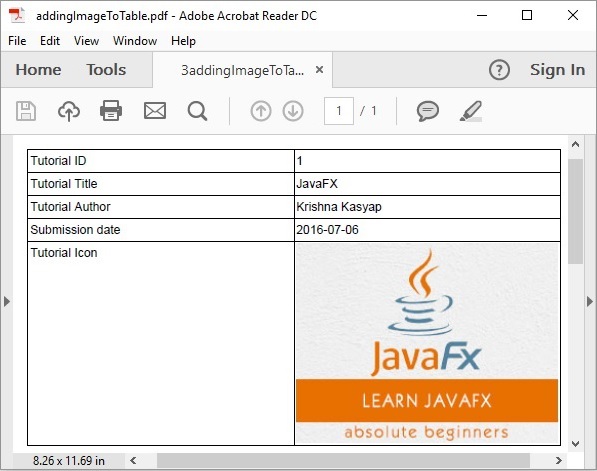Image resolution: width=597 pixels, height=471 pixels.
Task: Click the upload to cloud icon
Action: [x=69, y=111]
